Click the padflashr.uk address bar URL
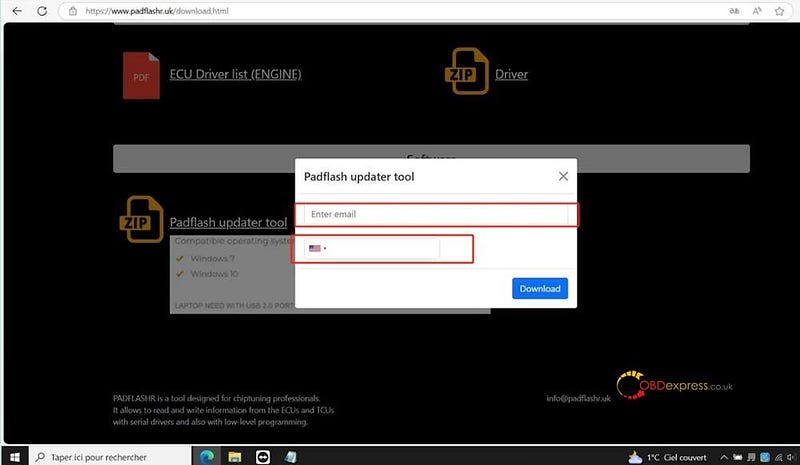This screenshot has height=465, width=800. coord(157,11)
